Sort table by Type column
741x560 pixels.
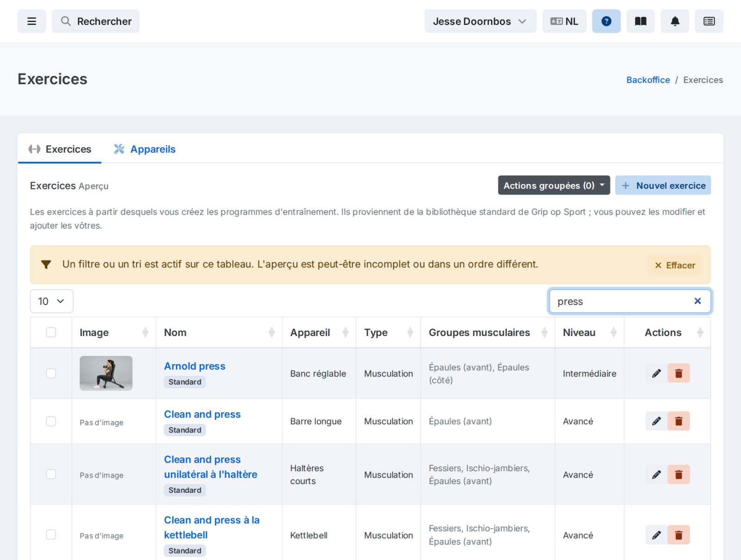[x=388, y=332]
